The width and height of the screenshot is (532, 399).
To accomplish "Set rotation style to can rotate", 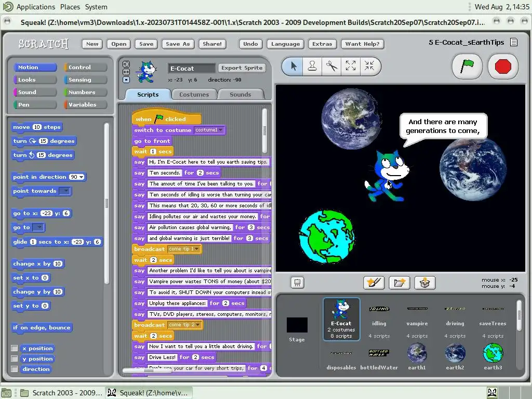I will tap(126, 64).
